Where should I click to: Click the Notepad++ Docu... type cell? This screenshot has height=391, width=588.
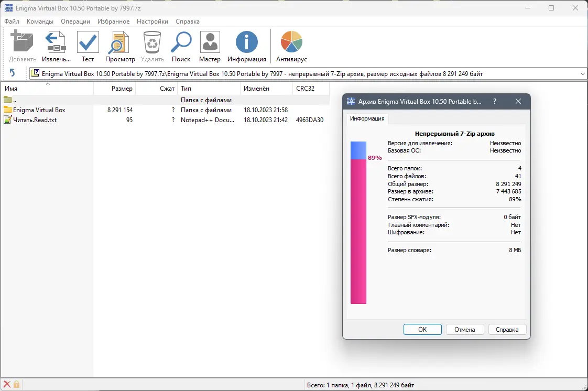point(208,120)
